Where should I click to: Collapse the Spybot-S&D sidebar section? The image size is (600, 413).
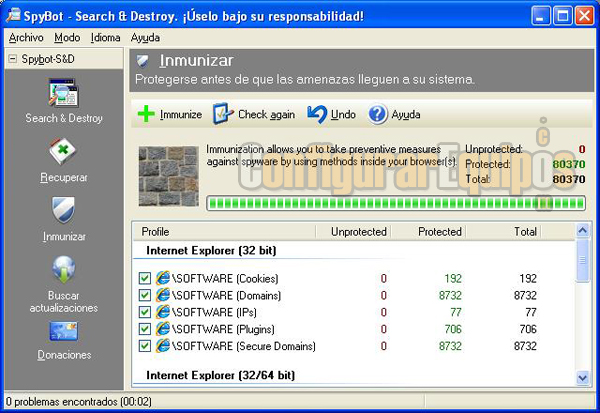13,59
